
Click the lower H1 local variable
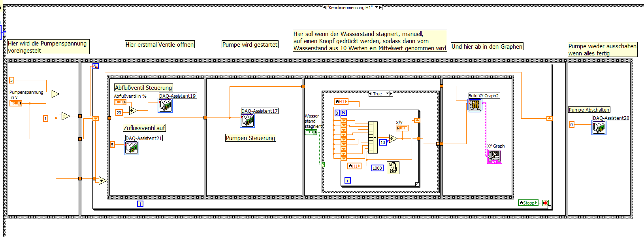coord(354,166)
